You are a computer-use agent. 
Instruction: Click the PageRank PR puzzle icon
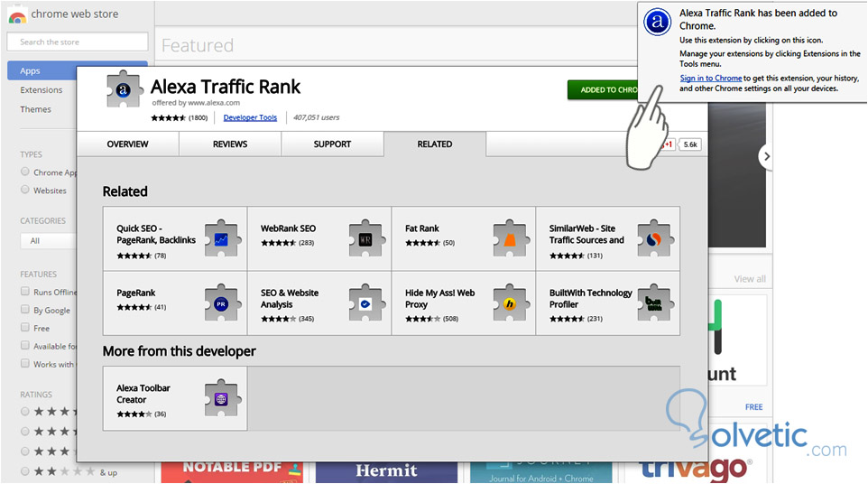[x=221, y=302]
